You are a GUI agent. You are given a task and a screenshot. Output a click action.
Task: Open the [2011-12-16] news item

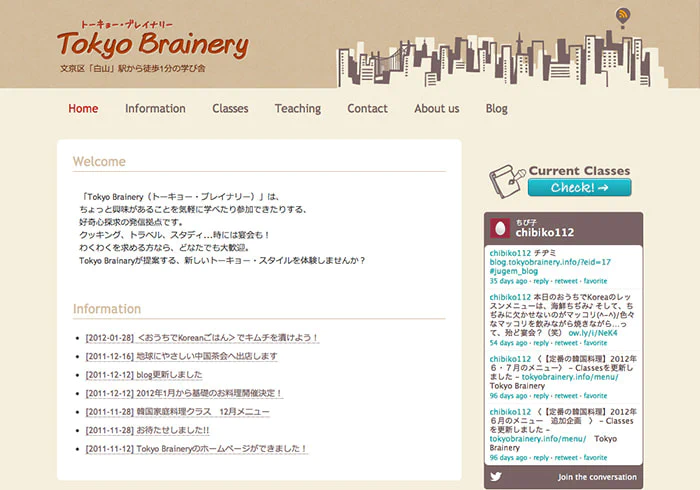click(181, 356)
